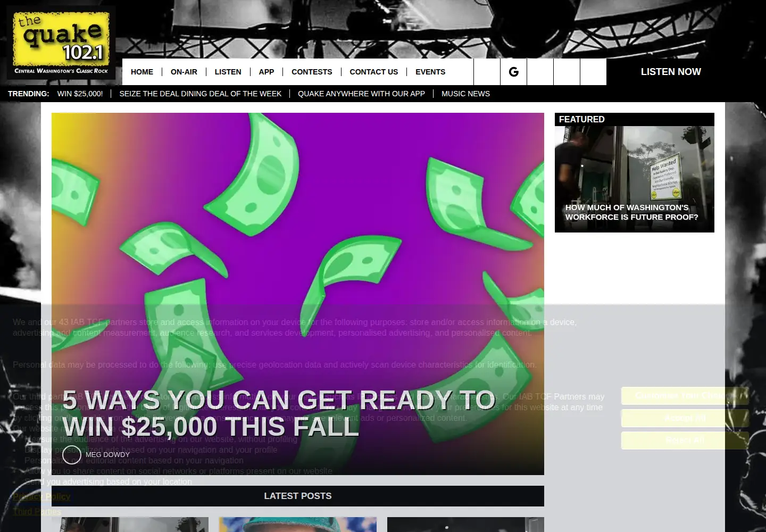Open the Google icon in the header
Screen dimensions: 766x532
(513, 72)
